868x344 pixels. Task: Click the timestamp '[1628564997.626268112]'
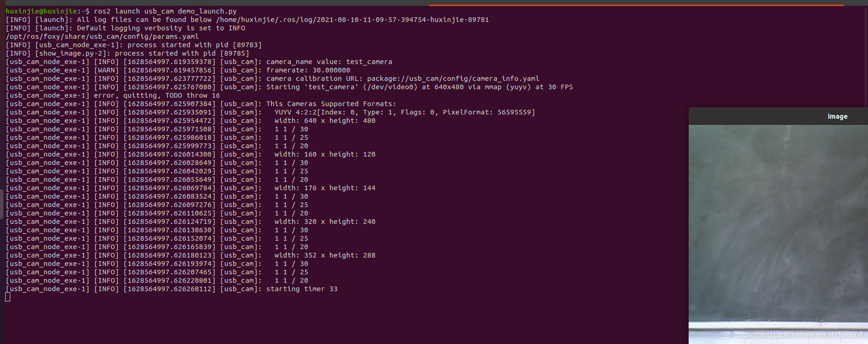[x=170, y=289]
